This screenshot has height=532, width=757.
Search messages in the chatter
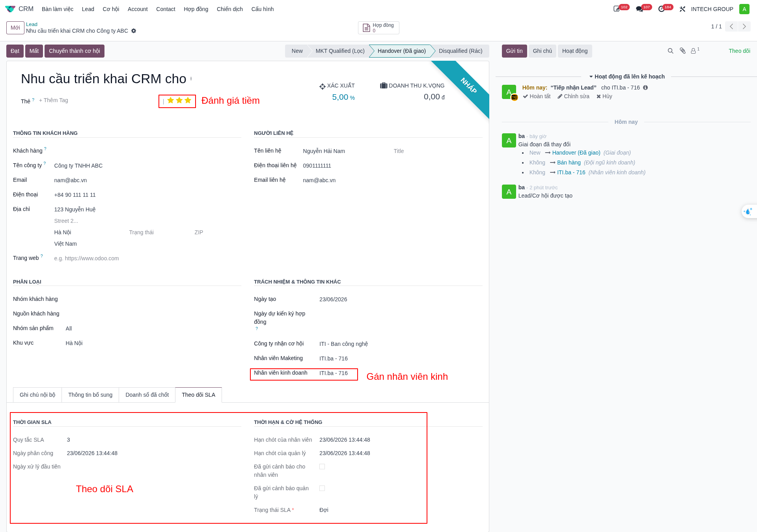click(670, 51)
